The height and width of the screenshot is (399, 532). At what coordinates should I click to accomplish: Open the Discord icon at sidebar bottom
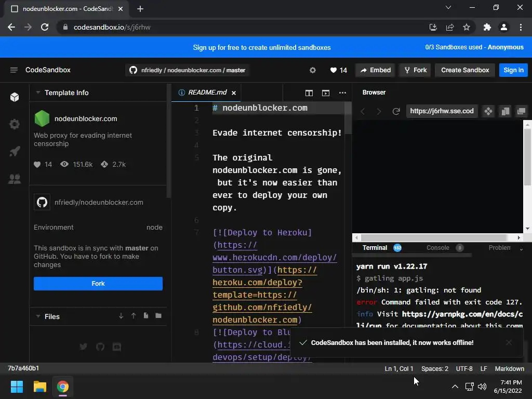[x=117, y=347]
